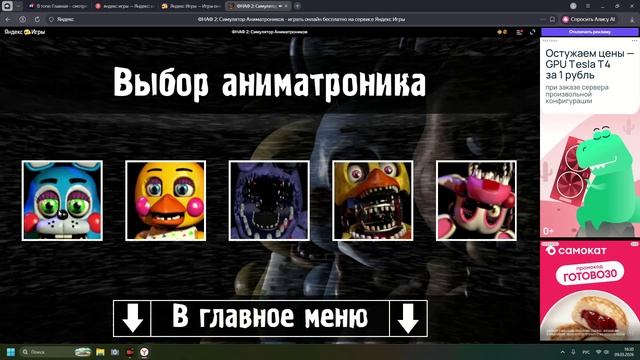
Task: Pick the Withered Bonnie animatronic portrait
Action: click(x=269, y=200)
